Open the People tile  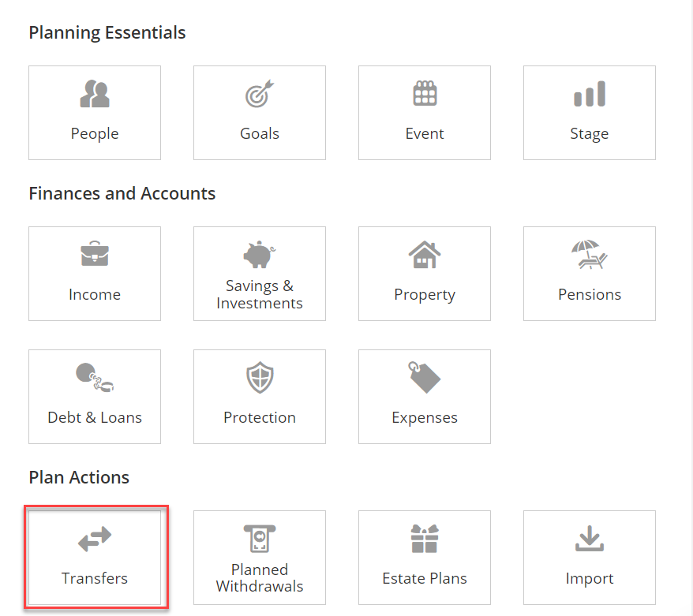tap(95, 113)
